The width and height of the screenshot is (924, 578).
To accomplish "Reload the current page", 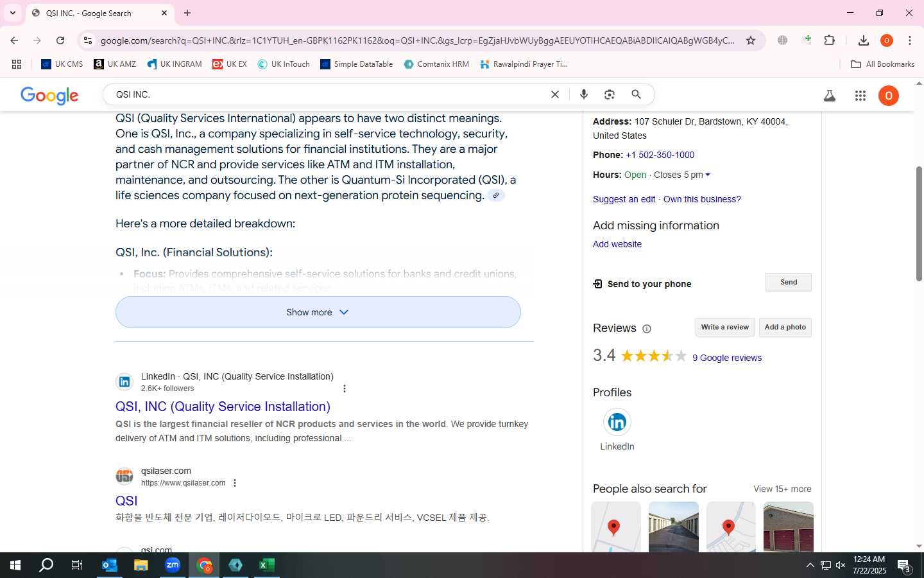I will click(x=60, y=40).
